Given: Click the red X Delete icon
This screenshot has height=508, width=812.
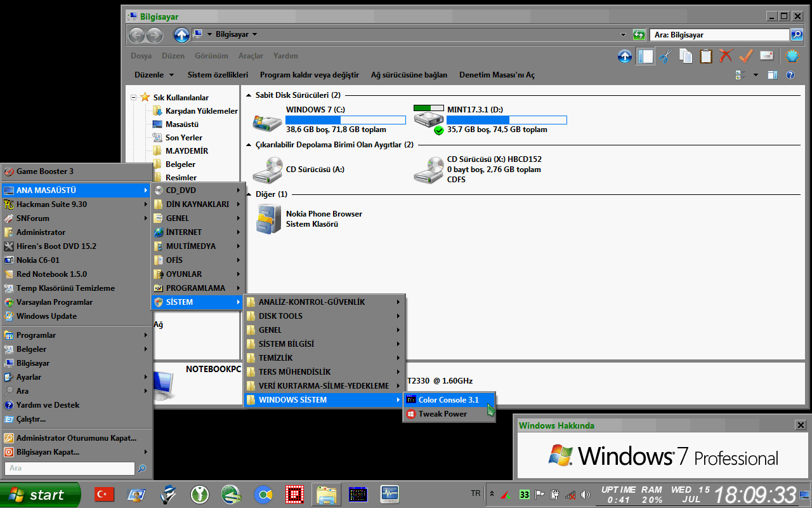Looking at the screenshot, I should point(726,57).
